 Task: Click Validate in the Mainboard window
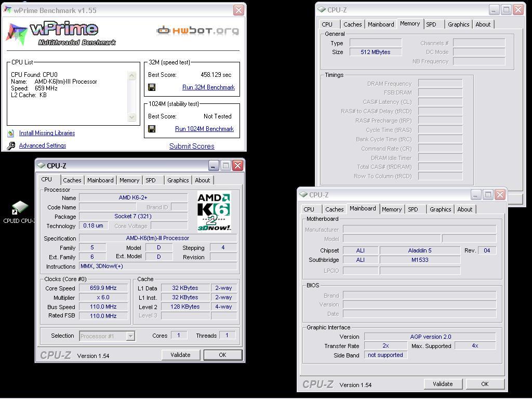click(x=443, y=384)
